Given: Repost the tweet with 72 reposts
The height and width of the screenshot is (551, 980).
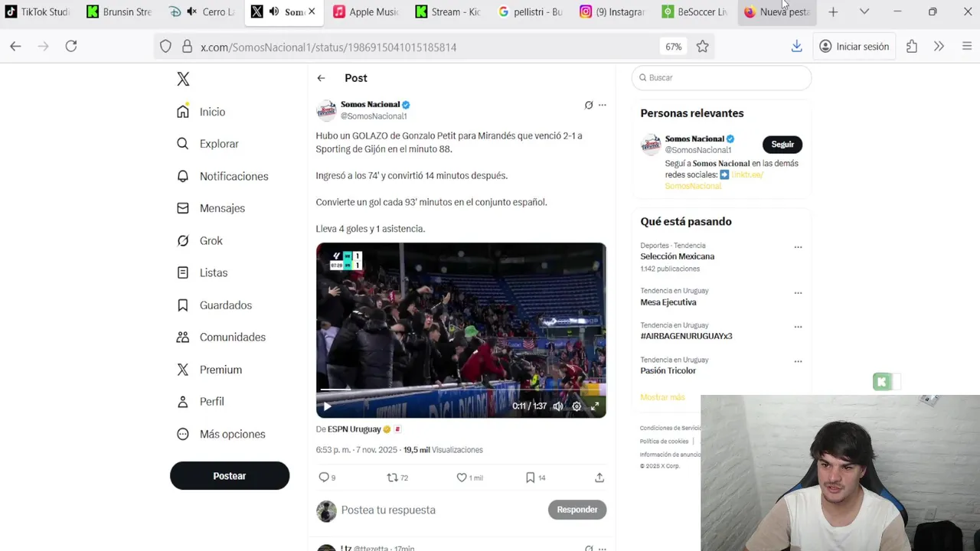Looking at the screenshot, I should point(393,478).
